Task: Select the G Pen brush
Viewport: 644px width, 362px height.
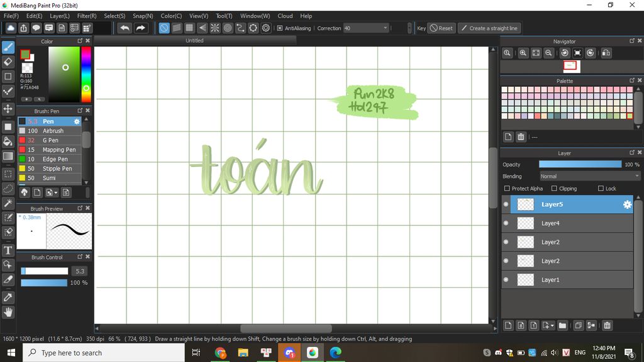Action: click(49, 140)
